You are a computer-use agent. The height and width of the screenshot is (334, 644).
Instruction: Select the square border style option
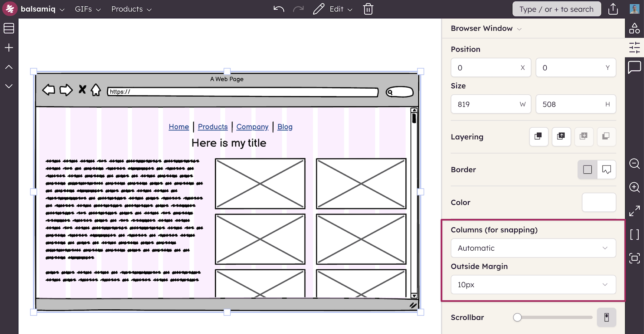point(587,170)
